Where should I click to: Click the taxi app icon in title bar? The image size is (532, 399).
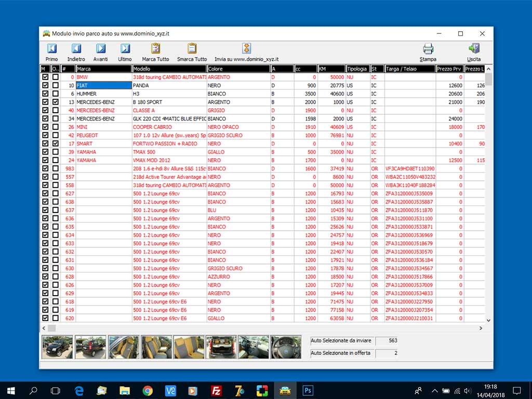[x=46, y=34]
